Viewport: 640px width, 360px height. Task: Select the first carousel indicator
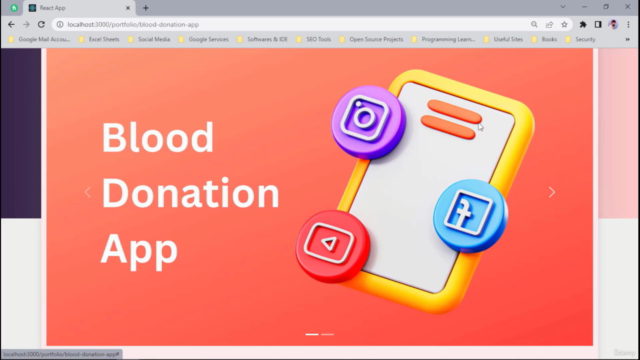(312, 334)
